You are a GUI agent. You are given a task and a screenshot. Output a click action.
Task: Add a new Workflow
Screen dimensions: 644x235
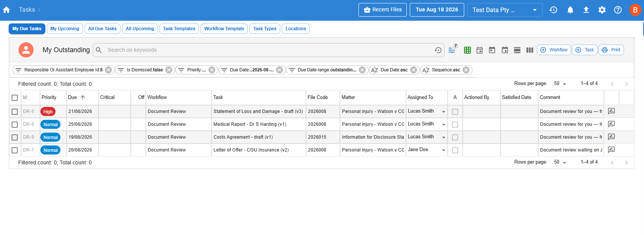pos(554,50)
